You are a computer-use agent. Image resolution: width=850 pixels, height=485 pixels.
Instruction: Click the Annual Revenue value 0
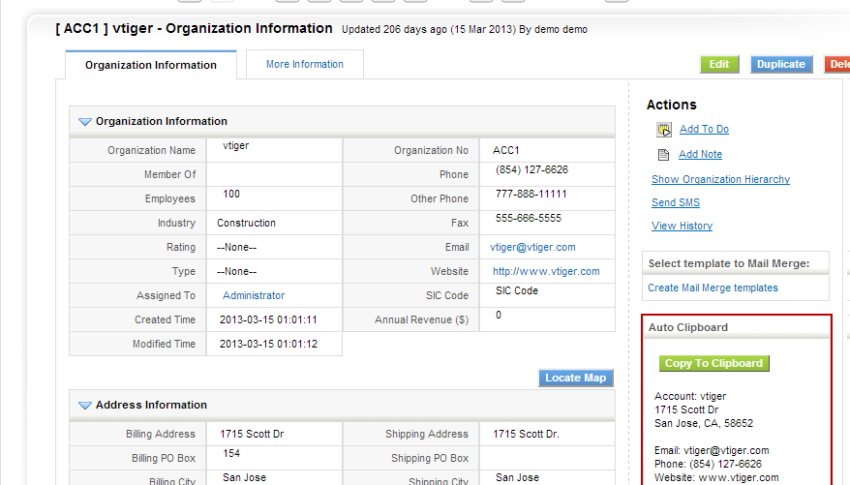coord(499,315)
